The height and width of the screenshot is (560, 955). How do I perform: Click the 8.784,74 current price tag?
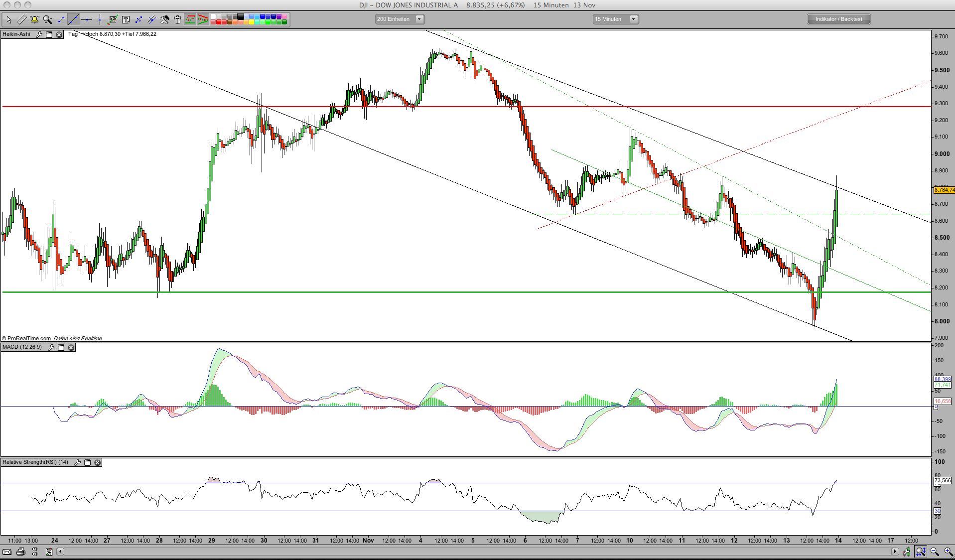(944, 190)
